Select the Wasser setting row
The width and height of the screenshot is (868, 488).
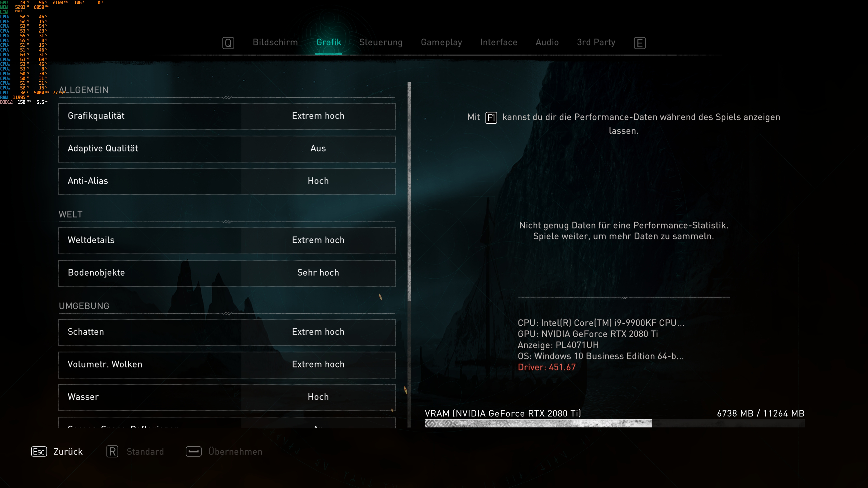227,397
